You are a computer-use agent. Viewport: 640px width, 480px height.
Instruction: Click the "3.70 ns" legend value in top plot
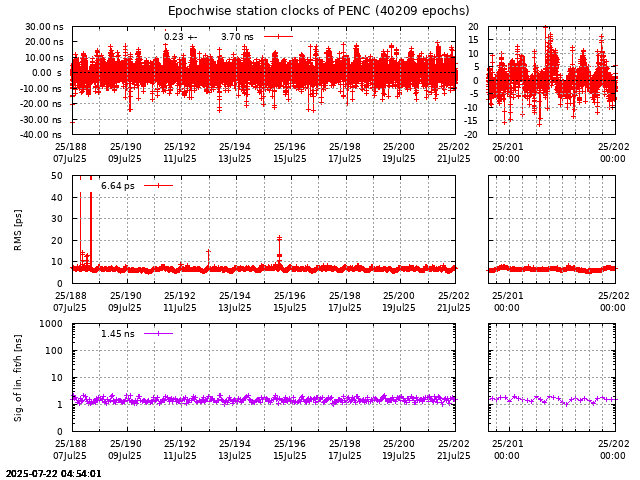(x=237, y=37)
